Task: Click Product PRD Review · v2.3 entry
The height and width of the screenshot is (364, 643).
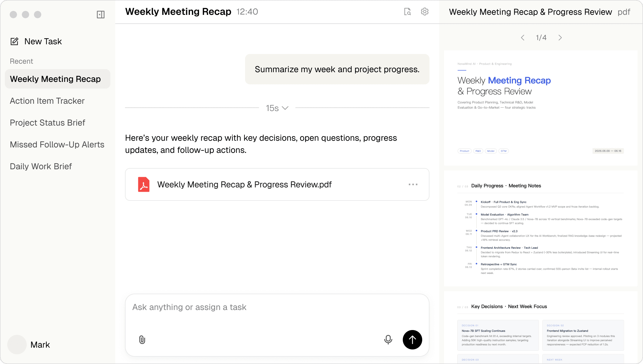Action: coord(551,235)
